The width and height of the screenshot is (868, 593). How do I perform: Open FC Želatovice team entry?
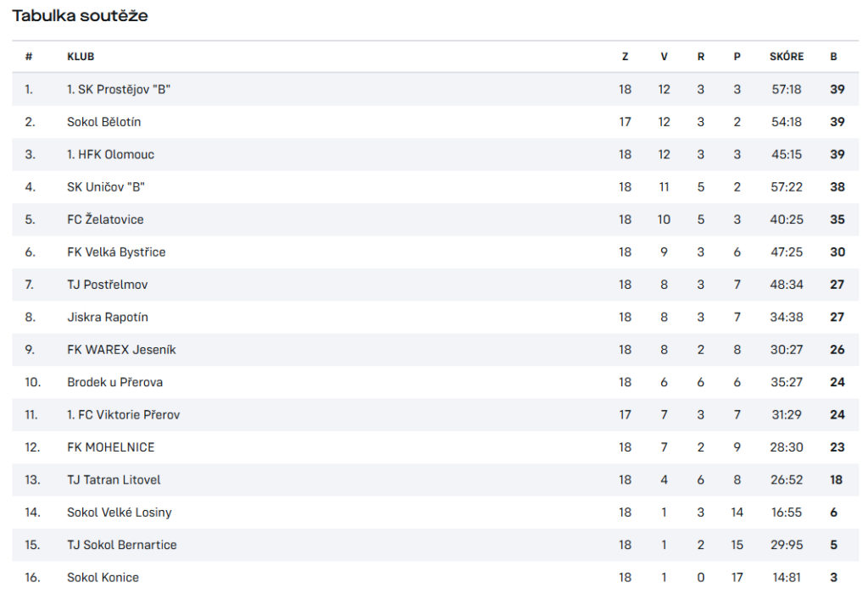[x=105, y=219]
